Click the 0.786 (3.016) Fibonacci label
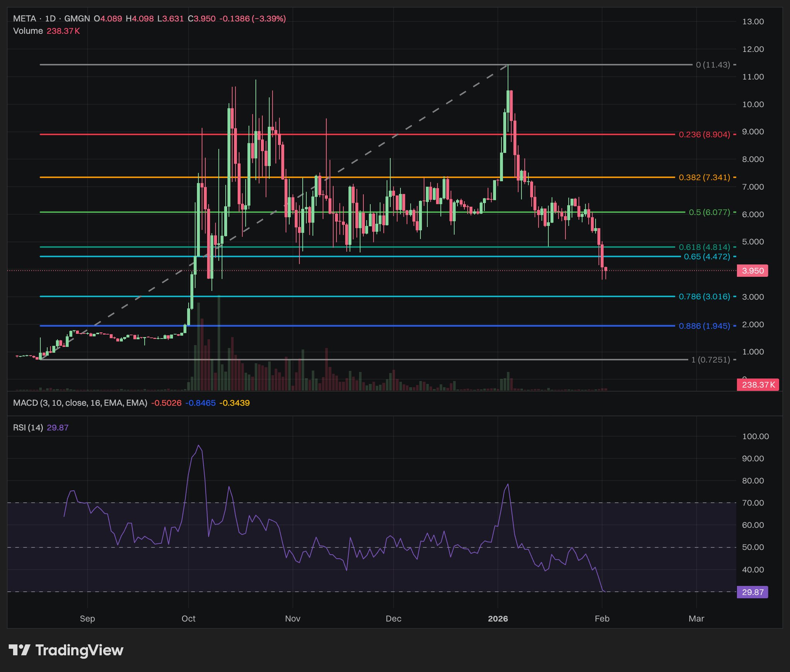Screen dimensions: 790x672 point(704,296)
